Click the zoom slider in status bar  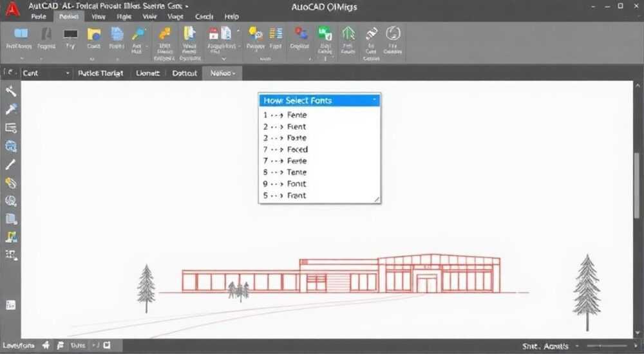coord(607,346)
